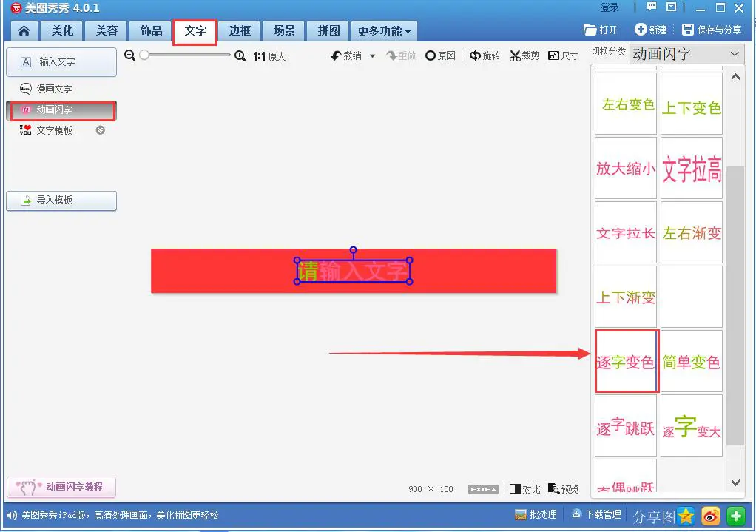The image size is (756, 532).
Task: Click the home icon tab
Action: (x=24, y=31)
